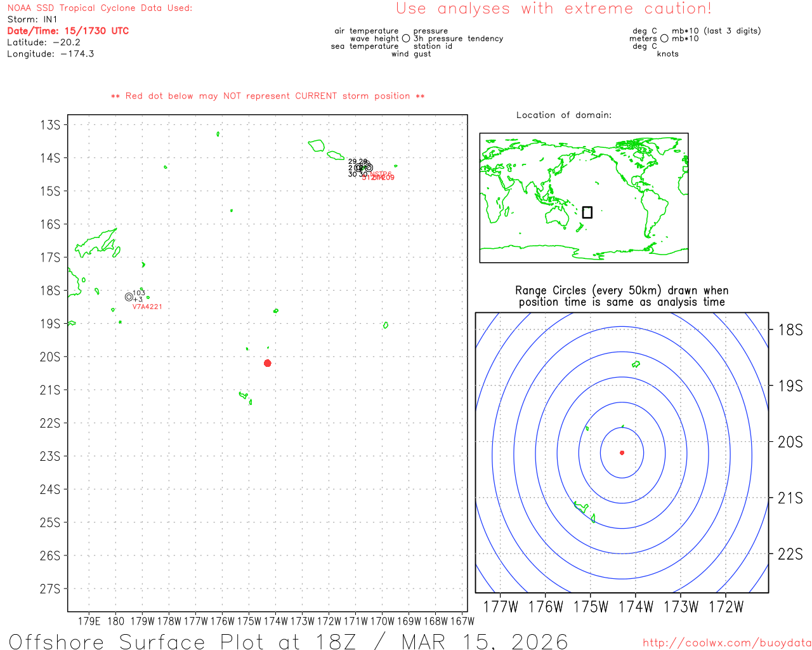Click the '172W' label on the range circles map
The height and width of the screenshot is (650, 812).
[726, 607]
